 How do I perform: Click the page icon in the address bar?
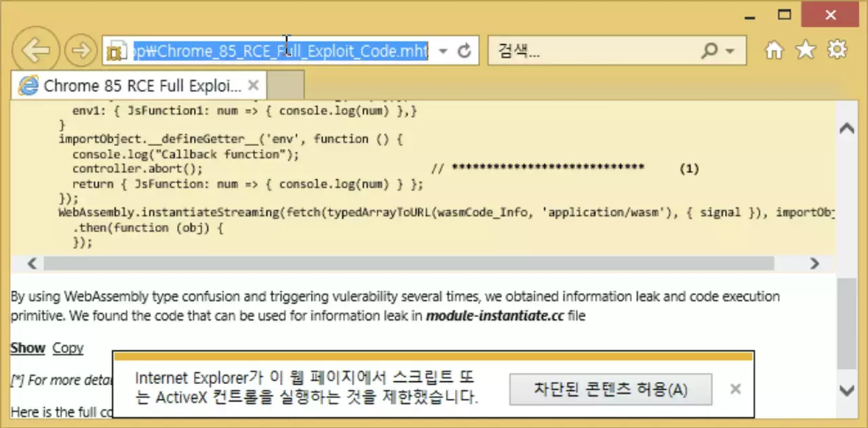118,52
